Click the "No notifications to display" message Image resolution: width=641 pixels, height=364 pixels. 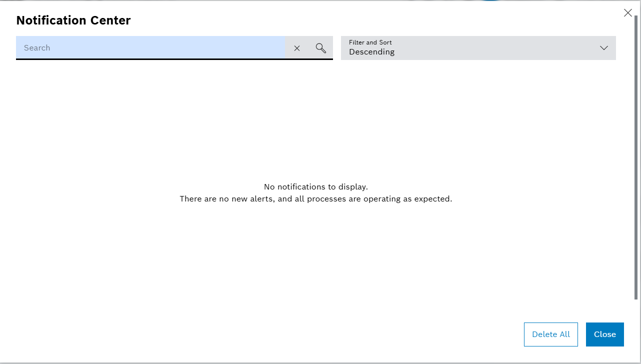[315, 187]
